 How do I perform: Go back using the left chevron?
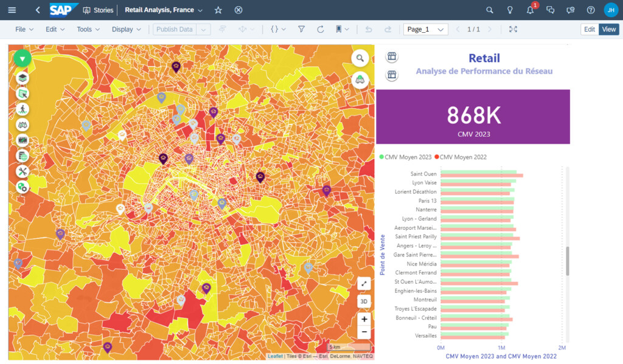pyautogui.click(x=38, y=10)
